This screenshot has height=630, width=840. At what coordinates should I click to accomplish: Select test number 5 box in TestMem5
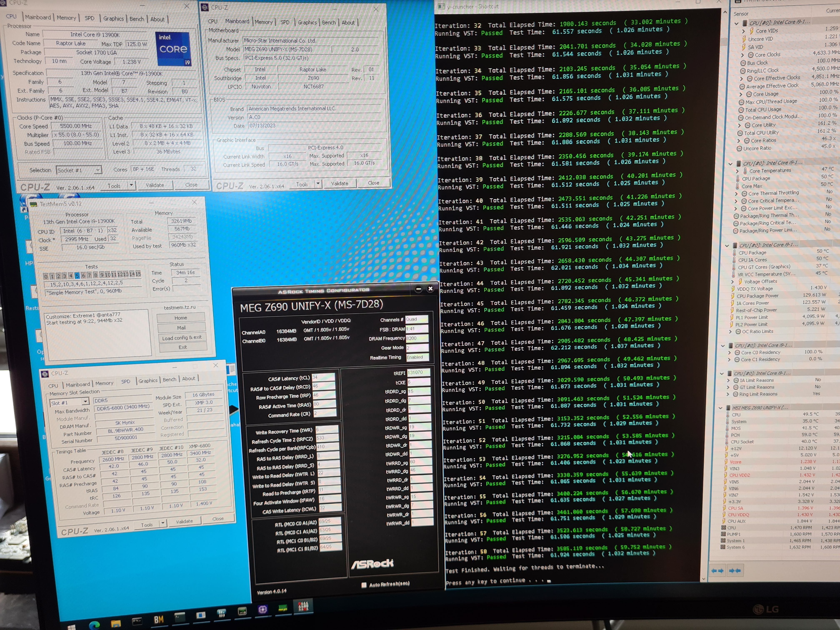coord(77,276)
